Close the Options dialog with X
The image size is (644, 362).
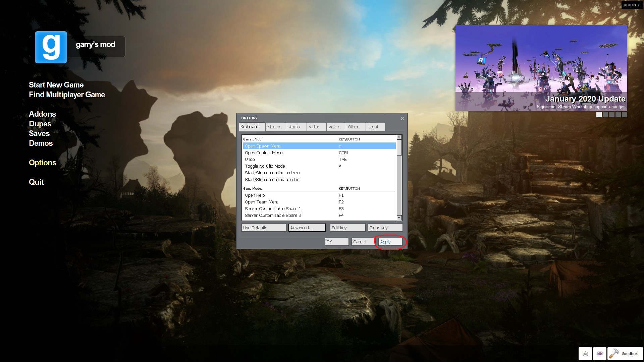(402, 118)
